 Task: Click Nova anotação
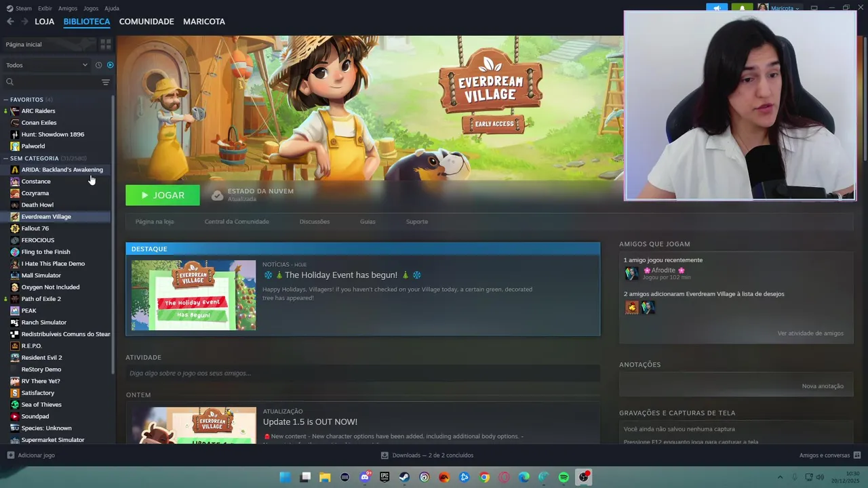[x=823, y=386]
